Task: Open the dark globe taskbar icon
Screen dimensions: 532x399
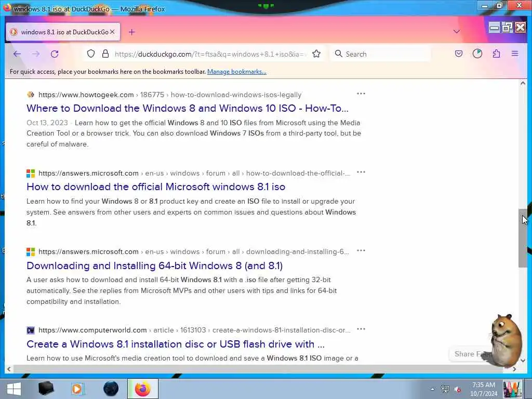Action: click(x=111, y=389)
